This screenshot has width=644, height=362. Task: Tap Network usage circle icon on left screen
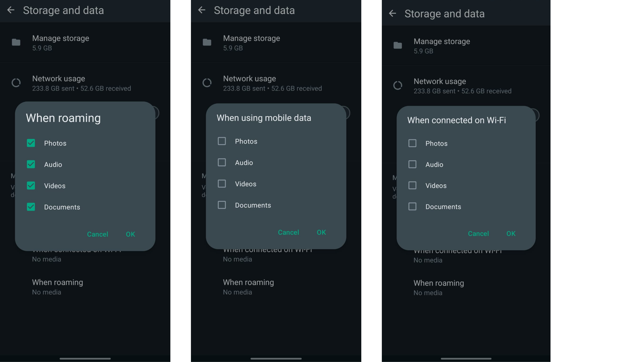[x=16, y=83]
